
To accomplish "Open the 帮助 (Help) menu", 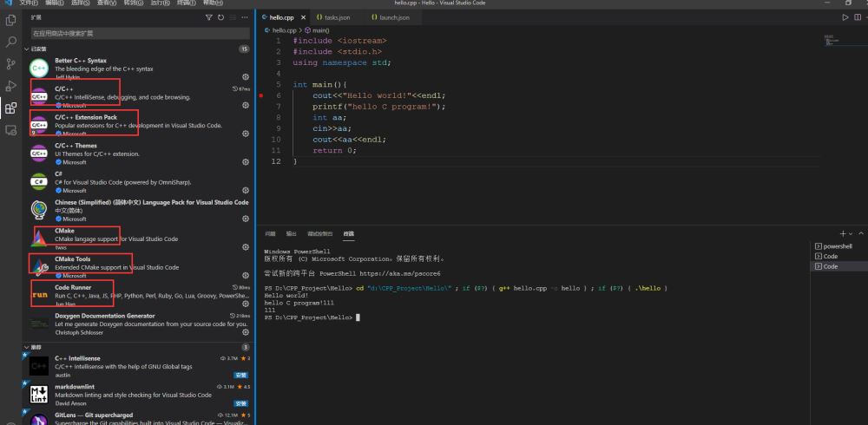I will 213,3.
